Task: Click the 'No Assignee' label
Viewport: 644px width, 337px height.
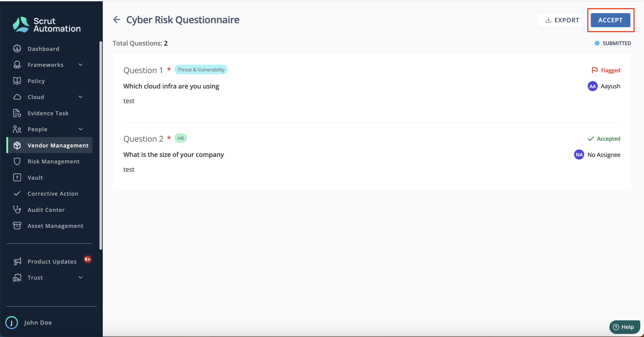Action: (604, 155)
